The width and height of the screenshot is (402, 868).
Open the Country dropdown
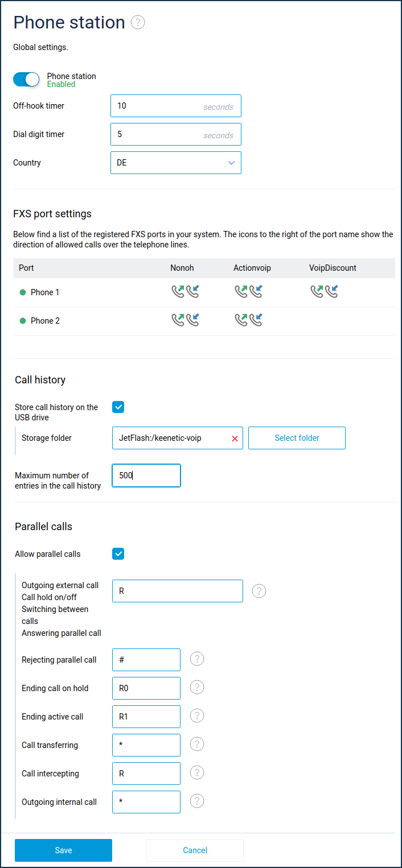coord(175,163)
